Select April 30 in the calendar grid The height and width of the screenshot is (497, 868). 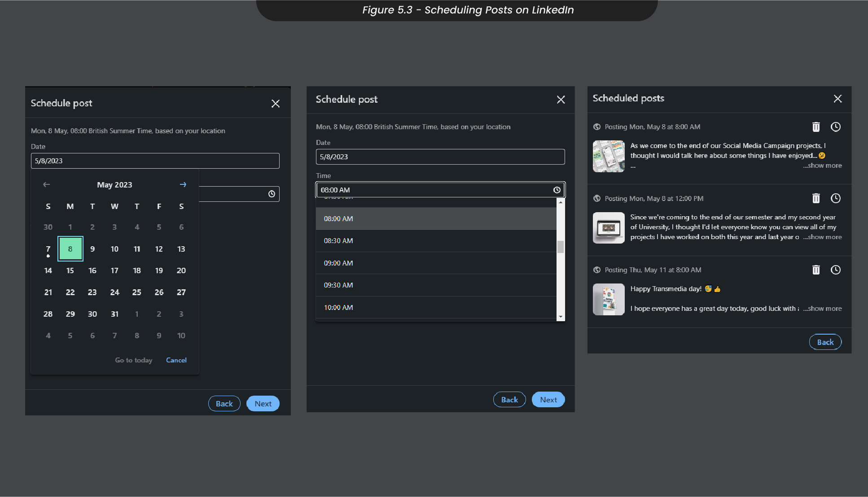(48, 227)
